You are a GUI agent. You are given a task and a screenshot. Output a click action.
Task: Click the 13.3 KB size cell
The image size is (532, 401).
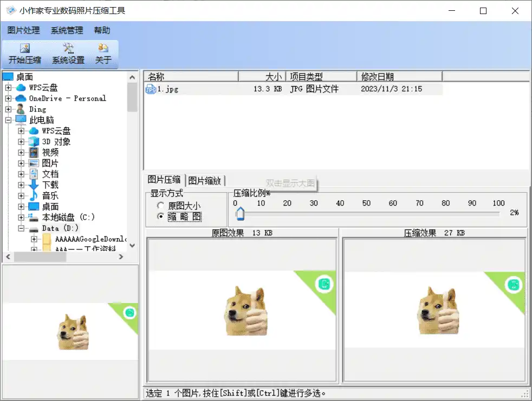268,89
